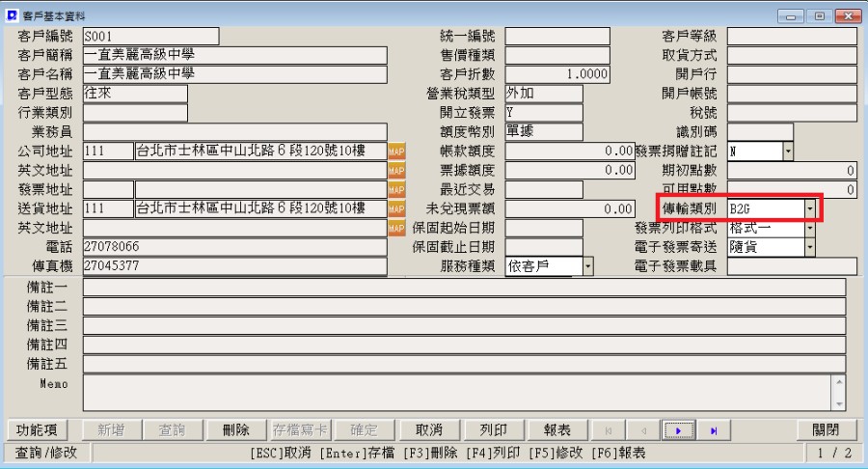Go to next record arrow

point(678,430)
